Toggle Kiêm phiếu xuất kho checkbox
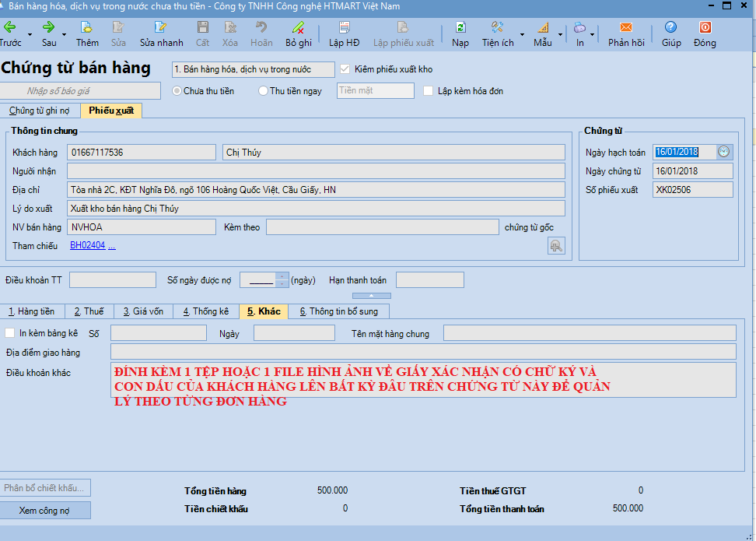This screenshot has height=541, width=756. coord(346,69)
